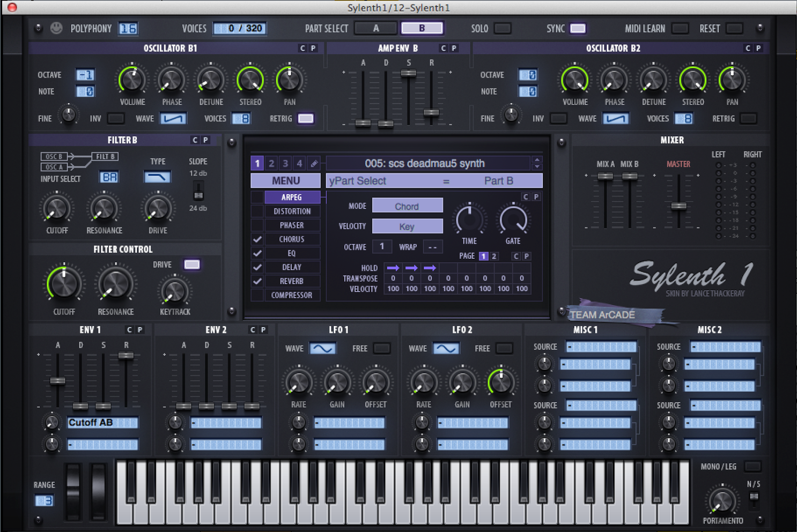Click the Filter Control Cutoff knob

[x=64, y=284]
